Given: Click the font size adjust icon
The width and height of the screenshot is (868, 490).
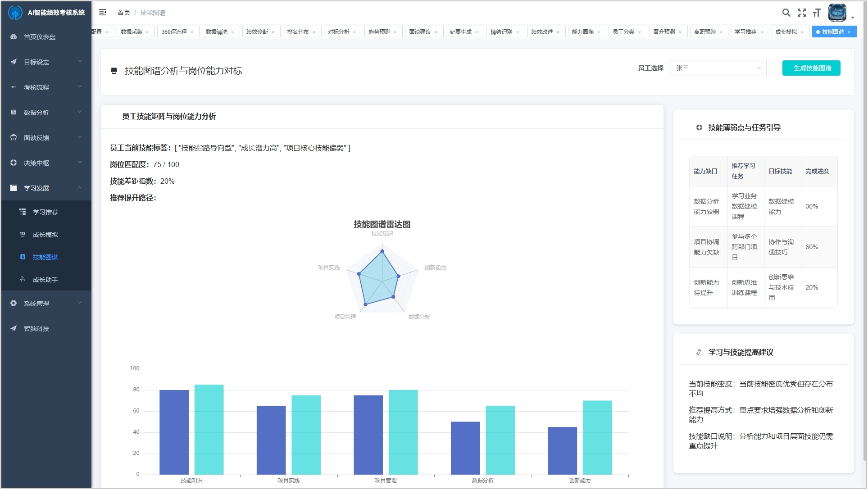Looking at the screenshot, I should tap(817, 13).
